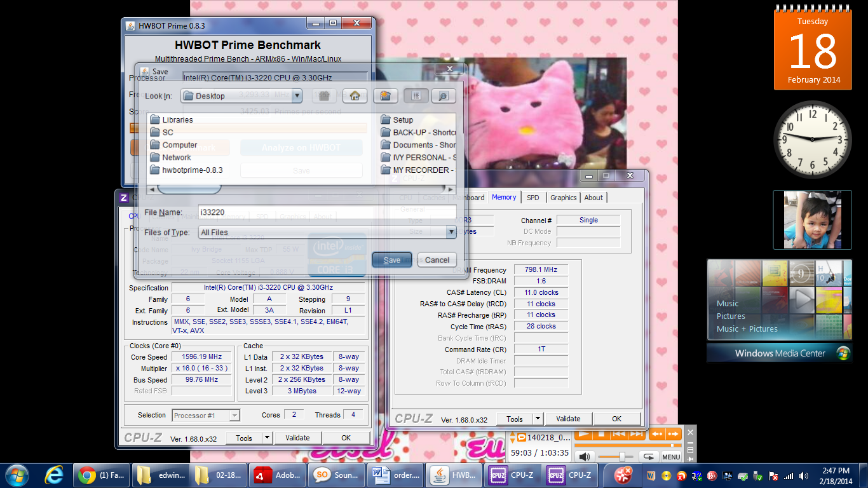Select the Documents shortcut folder

pos(419,145)
